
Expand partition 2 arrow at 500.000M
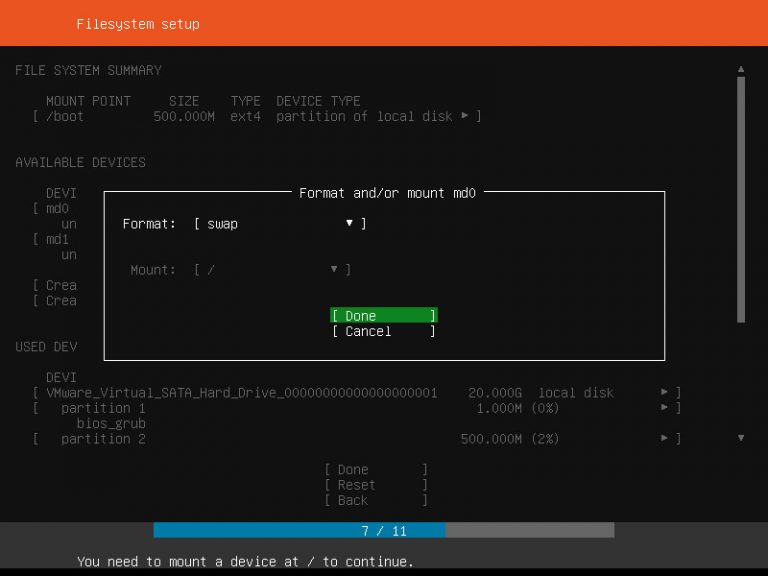pyautogui.click(x=664, y=438)
